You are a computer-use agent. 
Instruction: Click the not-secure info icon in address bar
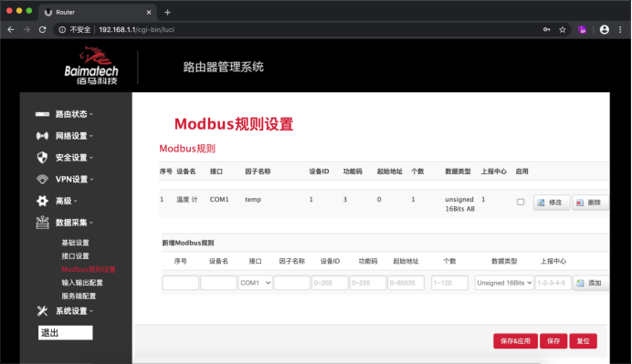click(x=62, y=30)
